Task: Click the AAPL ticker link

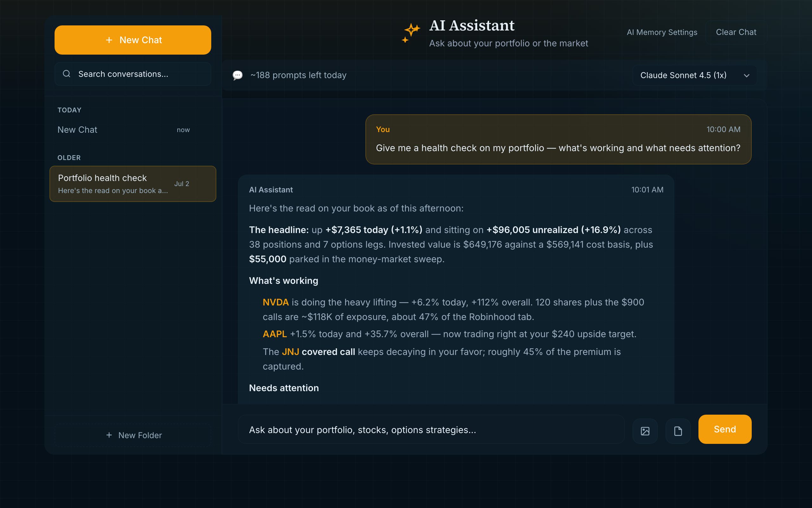Action: click(275, 334)
